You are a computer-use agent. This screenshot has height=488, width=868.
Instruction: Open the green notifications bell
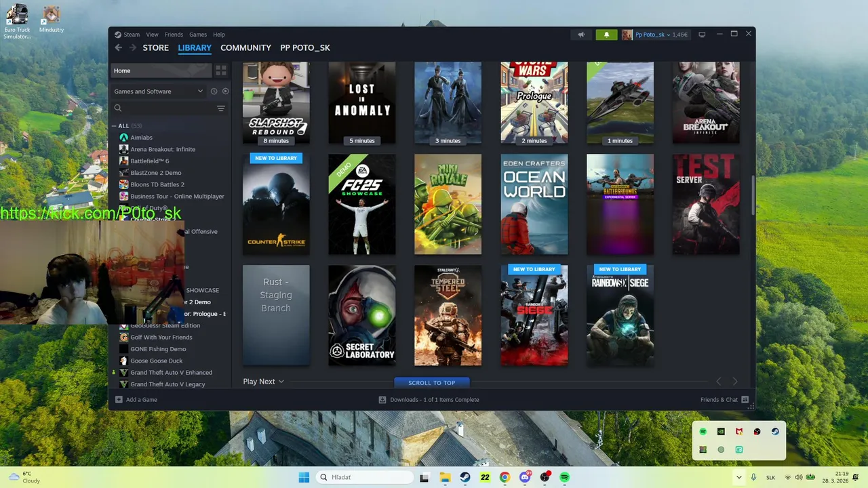606,35
